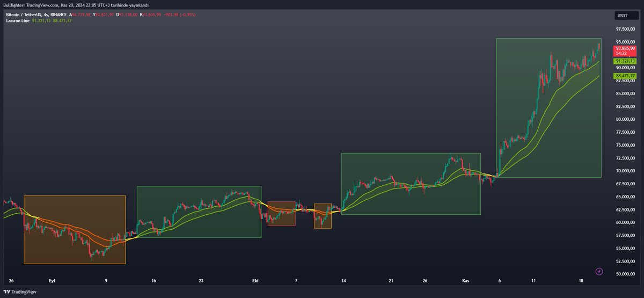Screen dimensions: 644x298
Task: Click the 90.000,00 price axis label
Action: click(x=625, y=68)
